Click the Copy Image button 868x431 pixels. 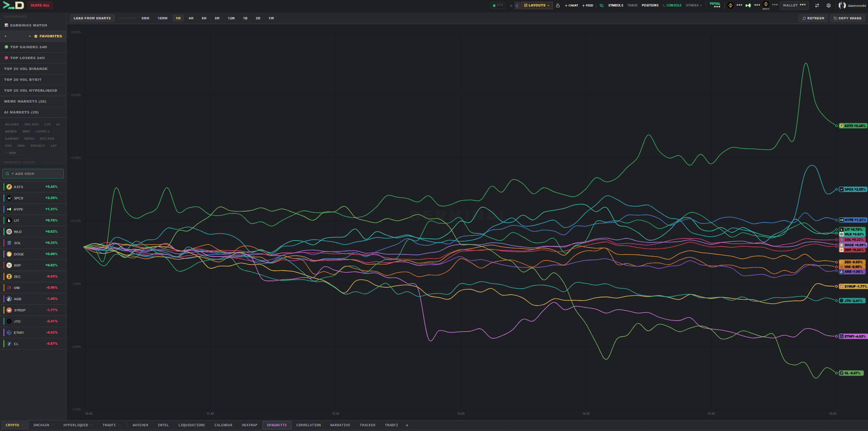(x=847, y=18)
